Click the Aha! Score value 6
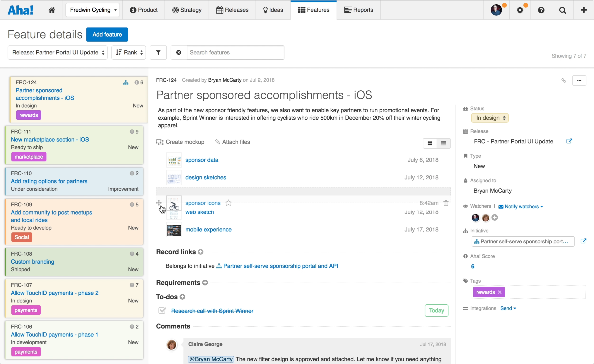The image size is (594, 364). point(473,266)
